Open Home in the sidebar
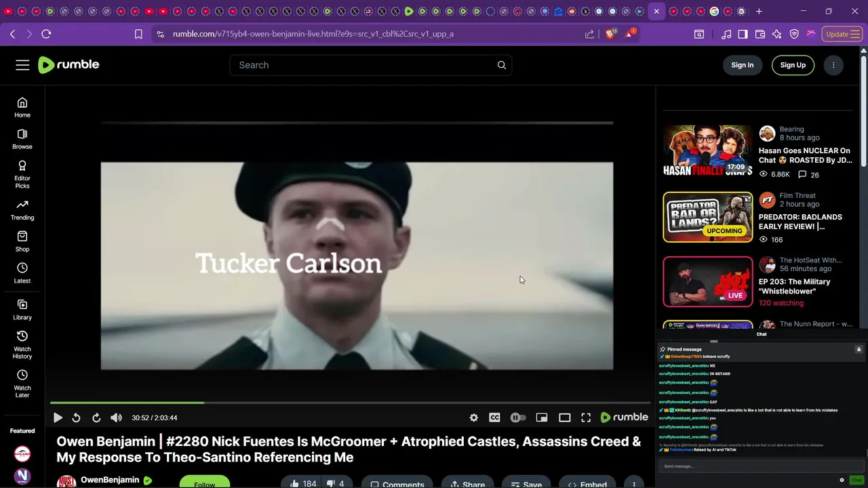 (22, 108)
